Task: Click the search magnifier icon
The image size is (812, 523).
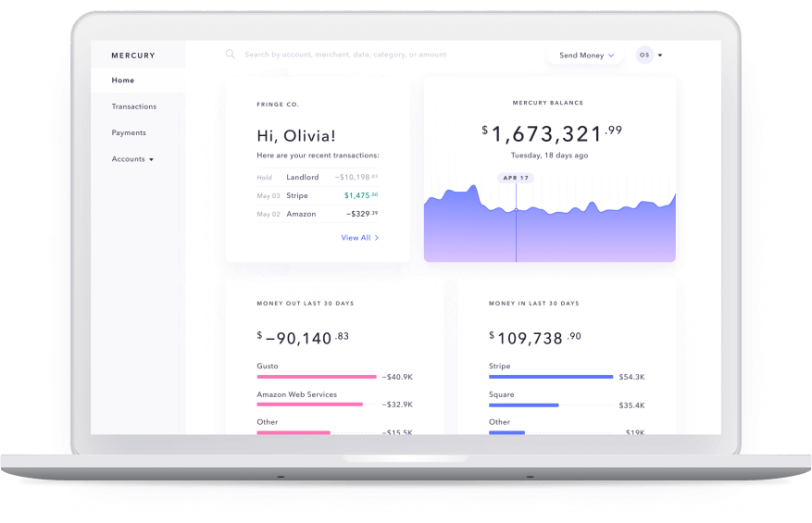Action: pos(230,55)
